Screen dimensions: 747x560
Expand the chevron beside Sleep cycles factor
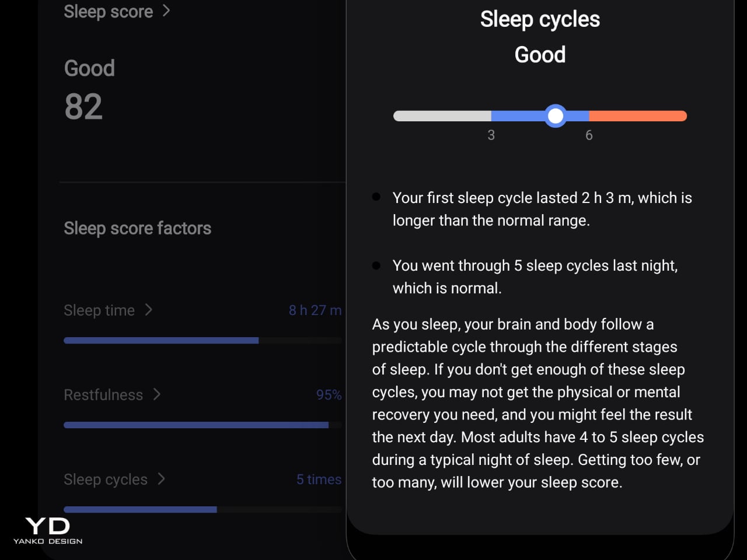pyautogui.click(x=162, y=479)
